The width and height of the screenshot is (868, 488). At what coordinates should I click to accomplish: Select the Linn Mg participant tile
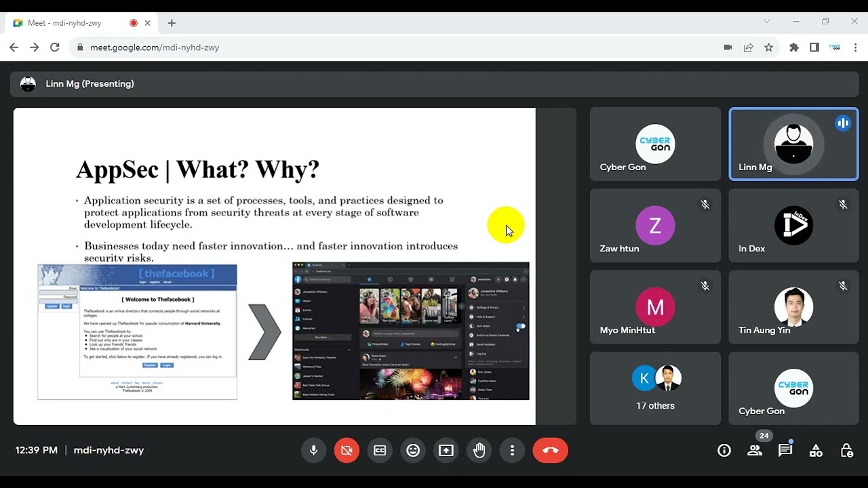[793, 144]
